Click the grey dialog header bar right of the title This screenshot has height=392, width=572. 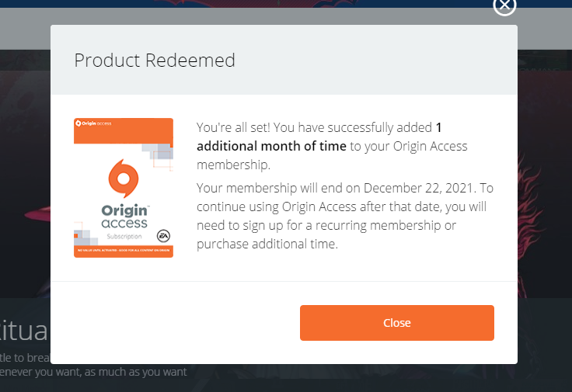coord(373,61)
